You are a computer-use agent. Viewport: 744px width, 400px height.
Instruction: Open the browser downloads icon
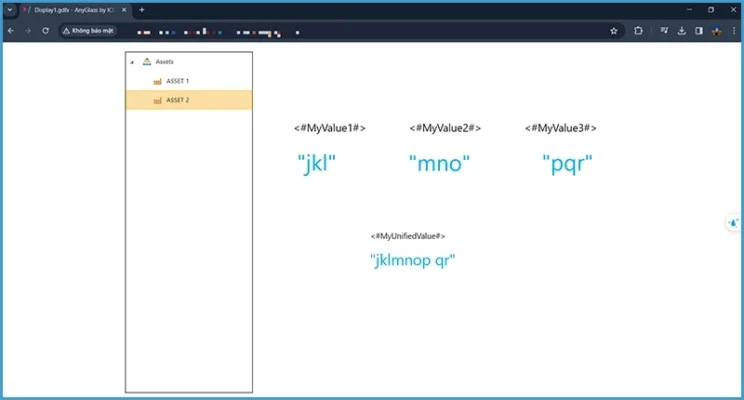tap(681, 30)
